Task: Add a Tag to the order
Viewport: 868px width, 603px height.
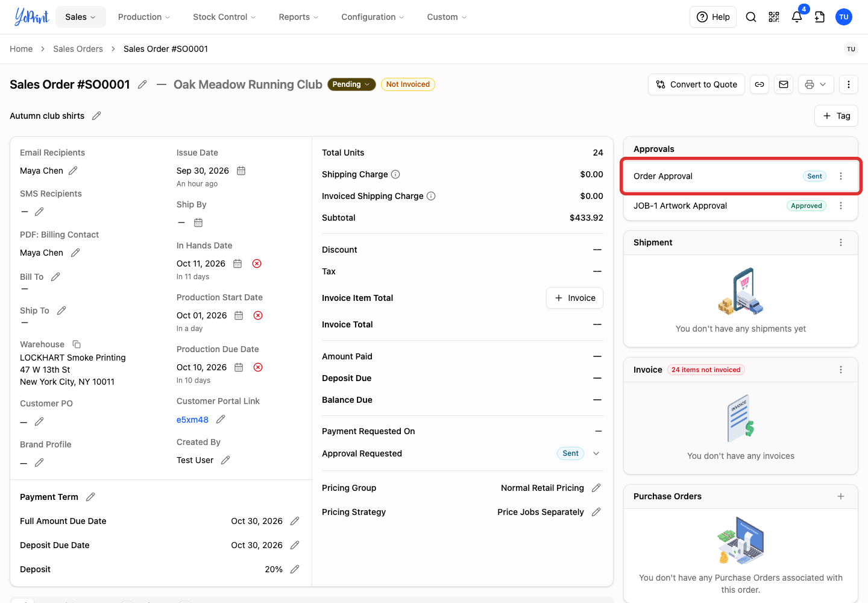Action: coord(837,116)
